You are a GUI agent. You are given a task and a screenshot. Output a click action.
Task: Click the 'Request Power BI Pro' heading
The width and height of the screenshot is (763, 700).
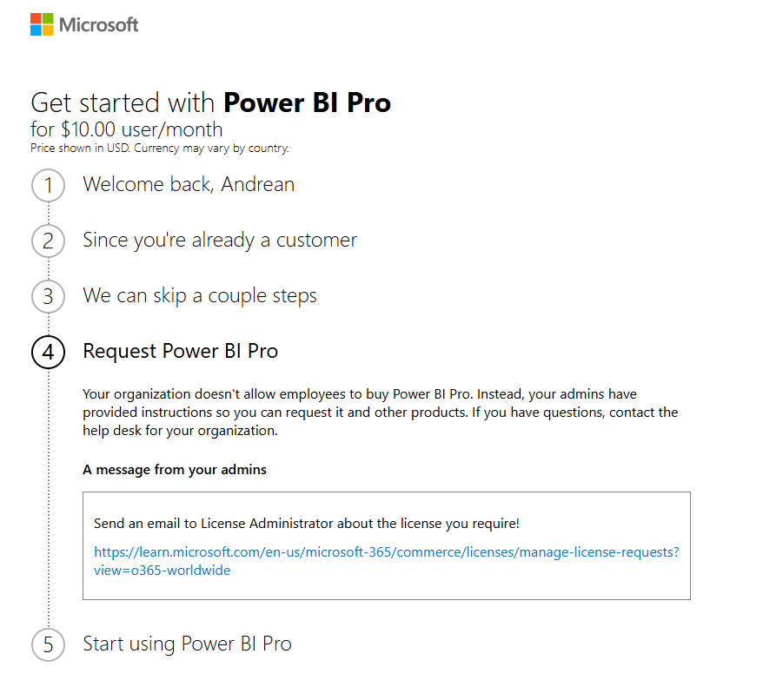(180, 351)
